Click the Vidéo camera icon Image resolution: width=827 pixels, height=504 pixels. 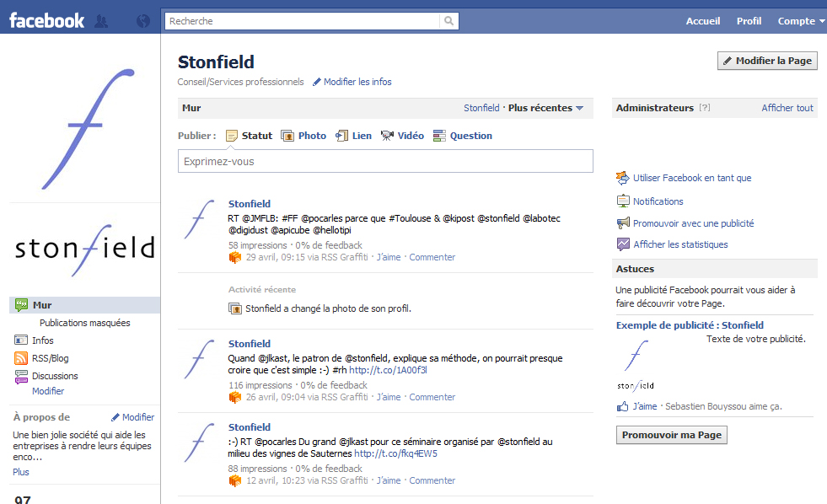[387, 136]
